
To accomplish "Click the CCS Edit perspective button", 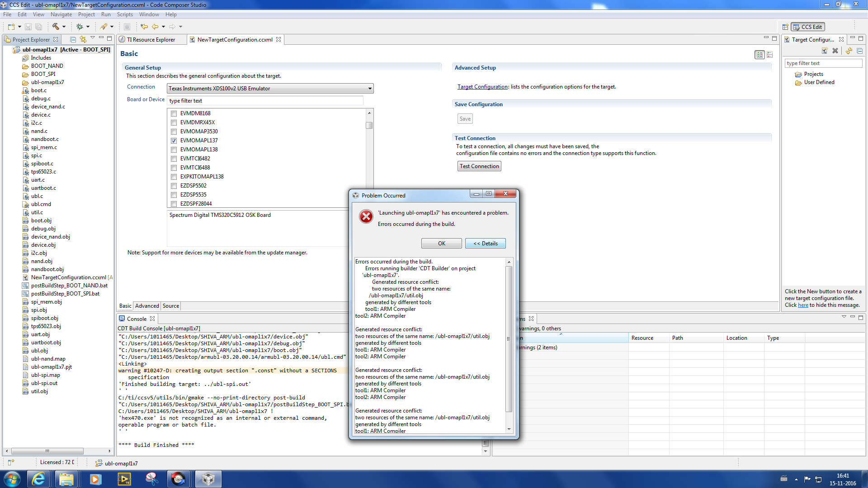I will pyautogui.click(x=808, y=27).
